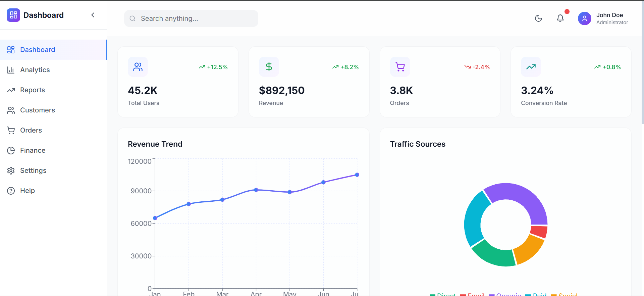
Task: Open the Finance section
Action: pos(53,150)
